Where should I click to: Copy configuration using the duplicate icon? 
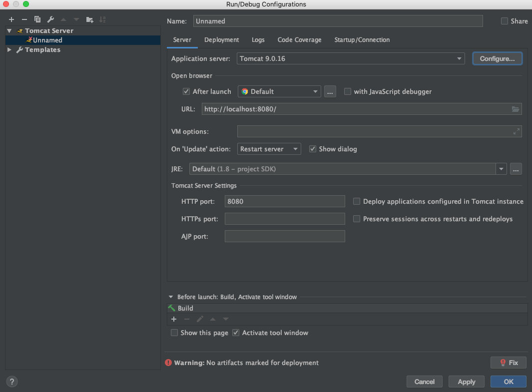[x=37, y=19]
